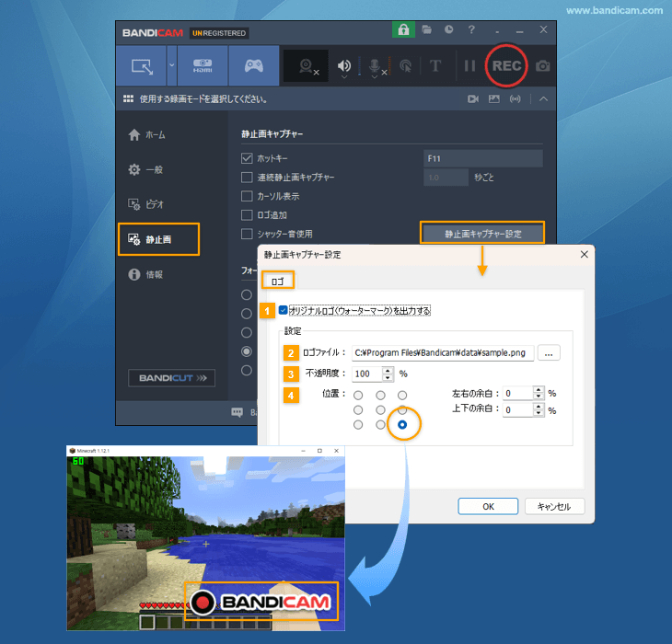
Task: Open the 情報 sidebar tab
Action: click(x=145, y=274)
